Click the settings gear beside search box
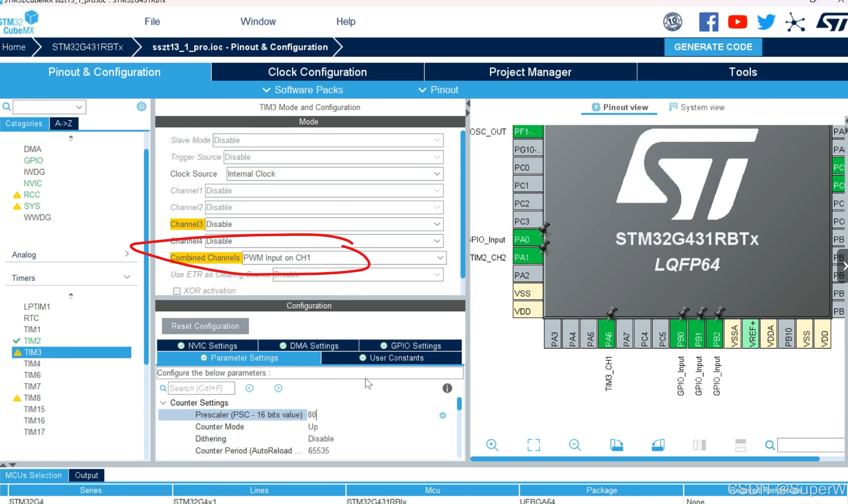The width and height of the screenshot is (848, 504). (141, 107)
